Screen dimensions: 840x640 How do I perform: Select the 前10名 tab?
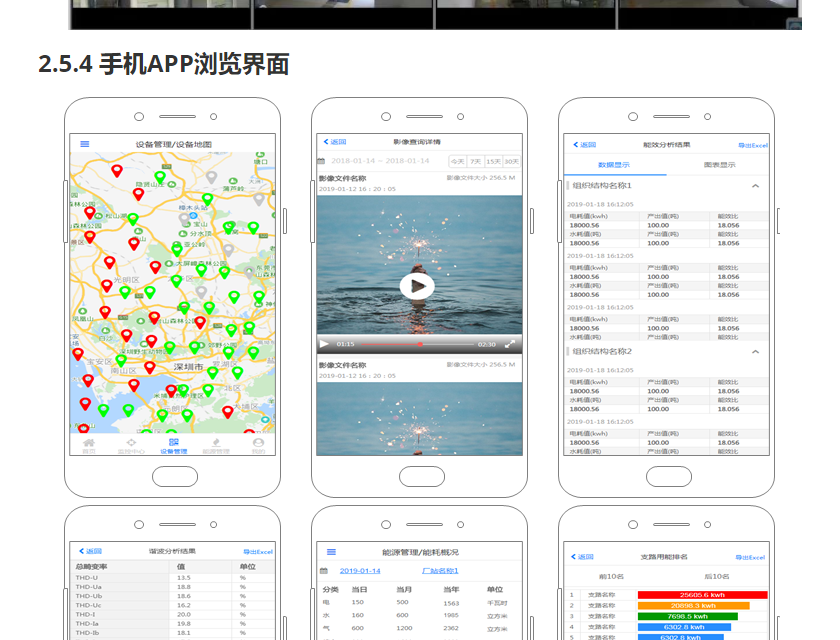click(611, 577)
